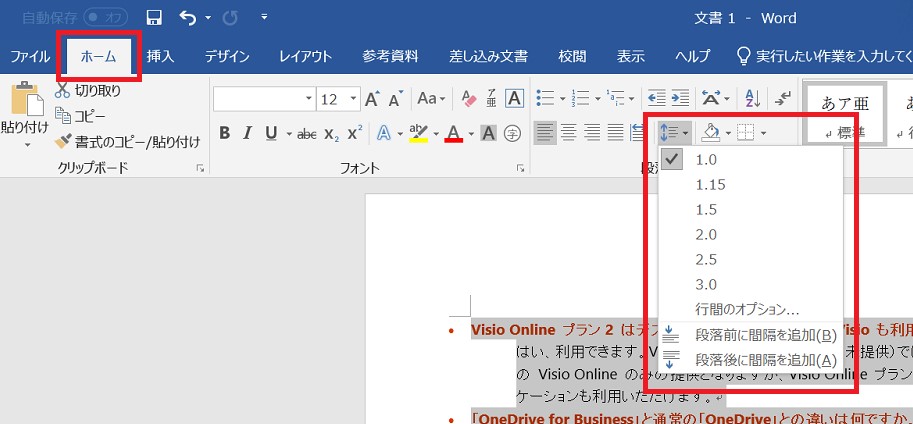Viewport: 913px width, 424px height.
Task: Click 書式のコピー/貼り付け button
Action: click(x=128, y=142)
